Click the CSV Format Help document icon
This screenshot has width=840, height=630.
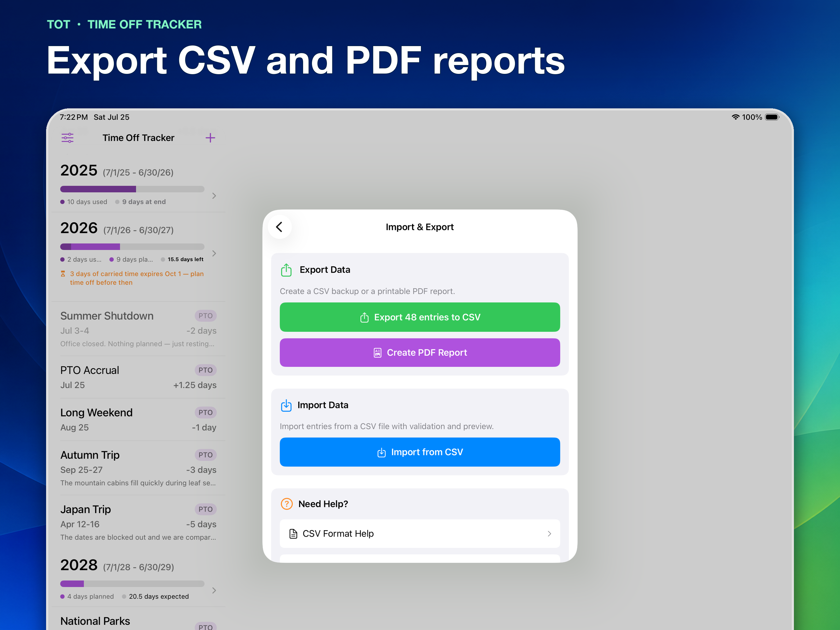[x=293, y=534]
